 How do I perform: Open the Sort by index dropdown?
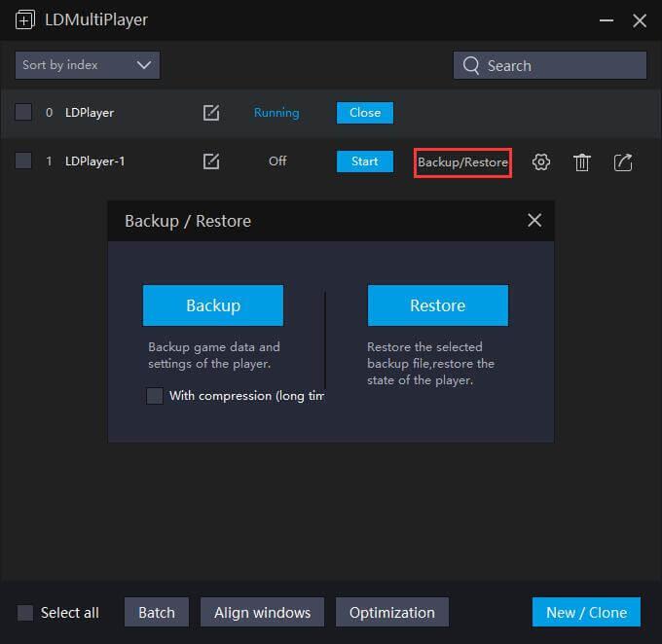[x=88, y=65]
